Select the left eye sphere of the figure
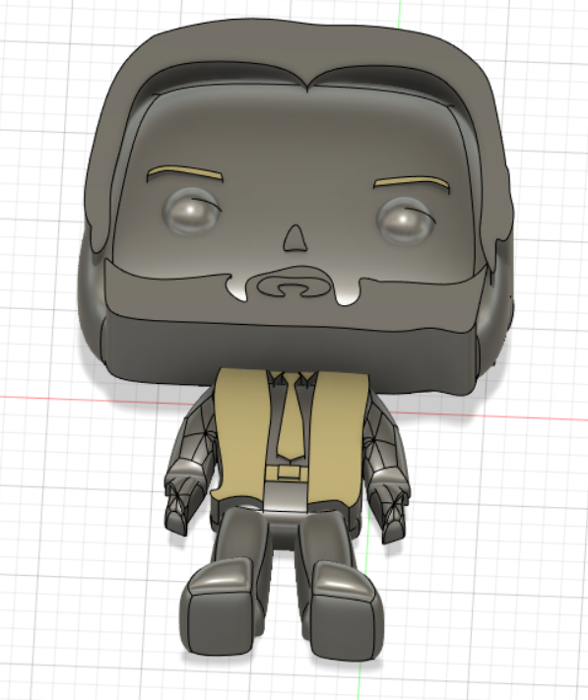The width and height of the screenshot is (588, 700). [x=192, y=211]
